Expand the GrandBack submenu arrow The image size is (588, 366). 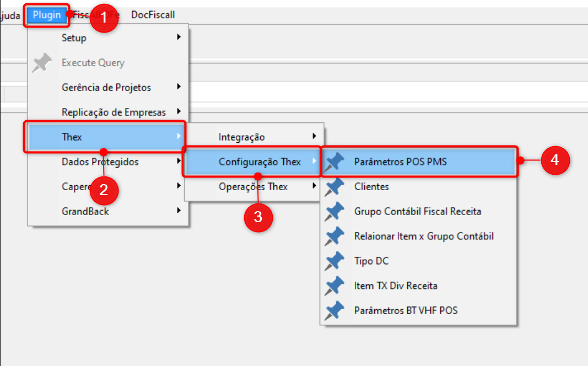179,211
